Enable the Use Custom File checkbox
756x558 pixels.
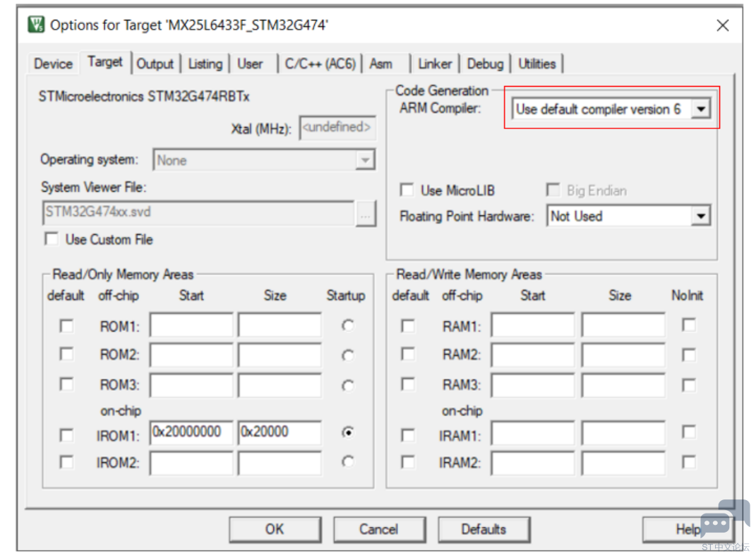[51, 239]
